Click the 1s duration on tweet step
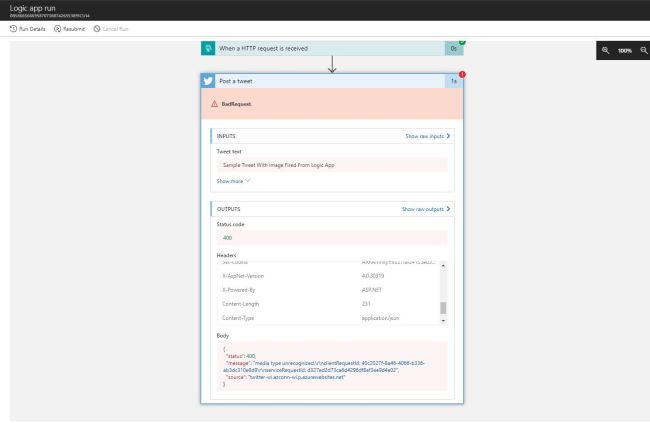 click(x=454, y=81)
